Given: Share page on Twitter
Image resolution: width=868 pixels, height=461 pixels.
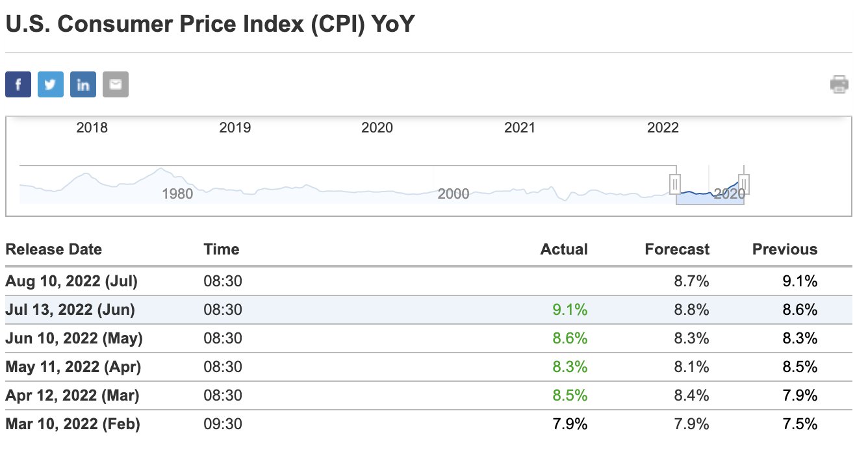Looking at the screenshot, I should point(51,84).
